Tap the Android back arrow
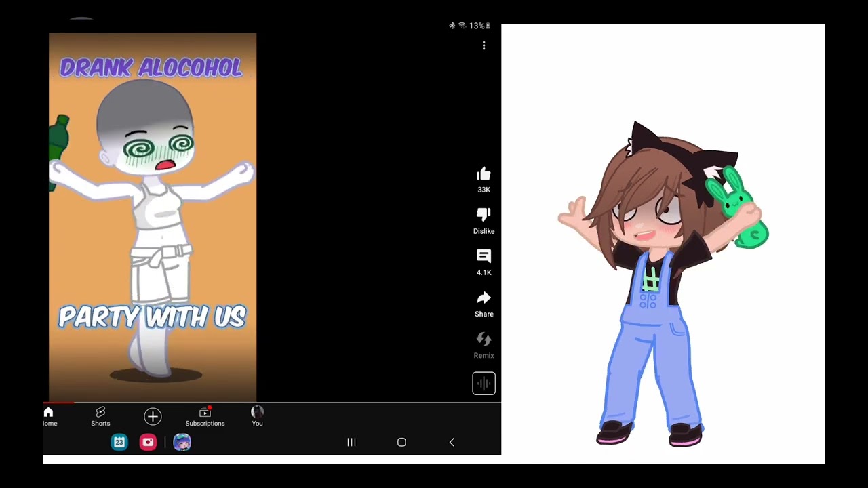868x488 pixels. coord(452,442)
